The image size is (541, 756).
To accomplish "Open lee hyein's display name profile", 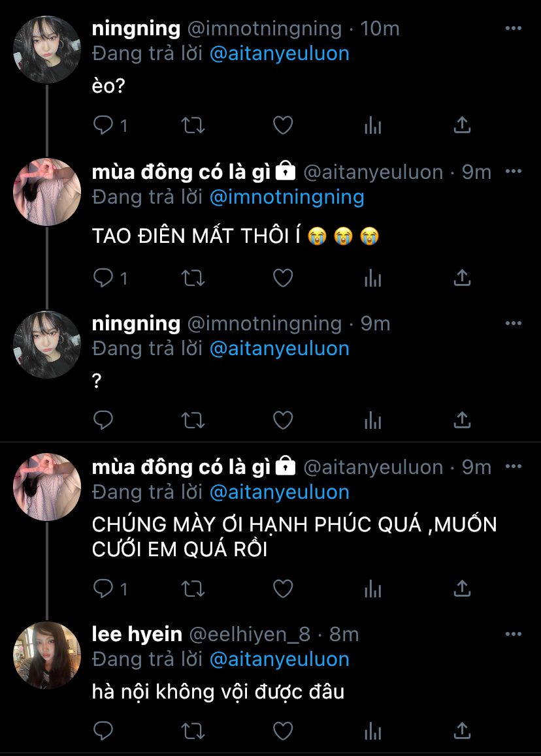I will coord(137,634).
